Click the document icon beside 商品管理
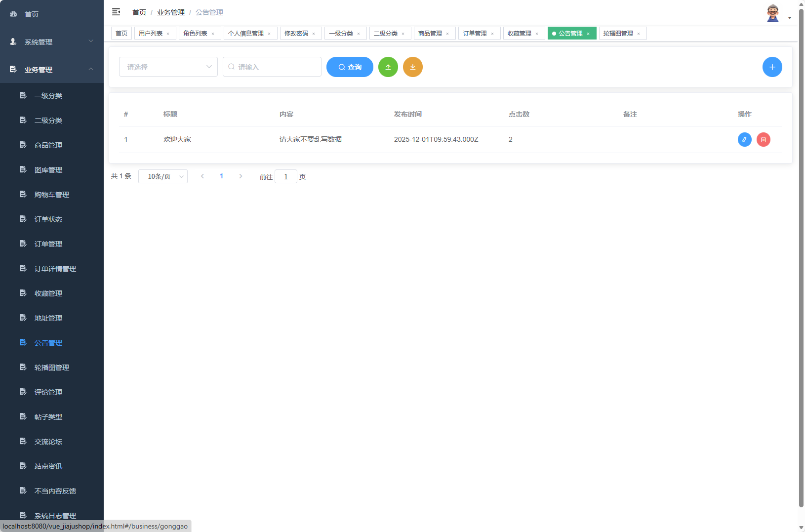The width and height of the screenshot is (805, 532). (23, 145)
